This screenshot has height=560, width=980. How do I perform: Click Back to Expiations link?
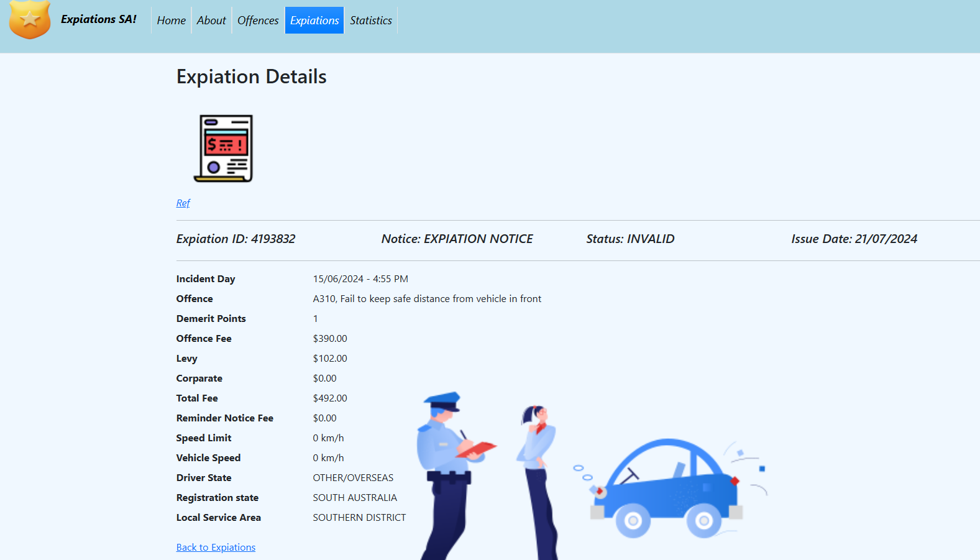point(216,548)
